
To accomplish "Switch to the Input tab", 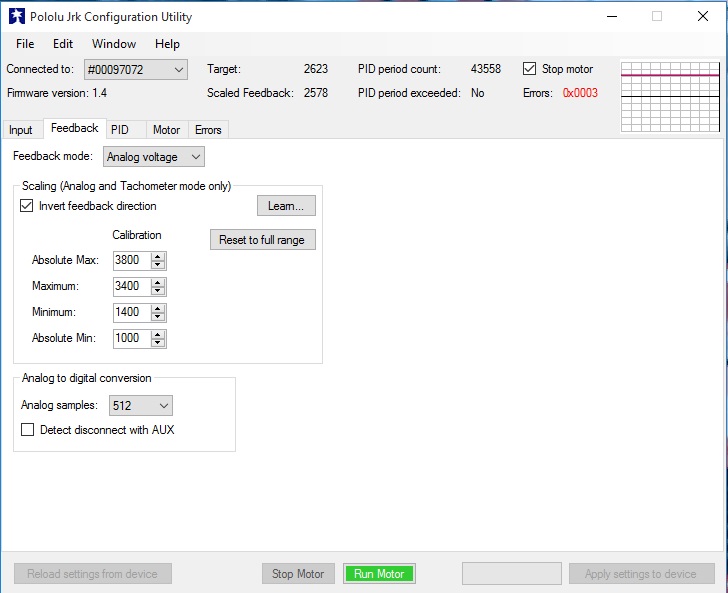I will coord(21,130).
